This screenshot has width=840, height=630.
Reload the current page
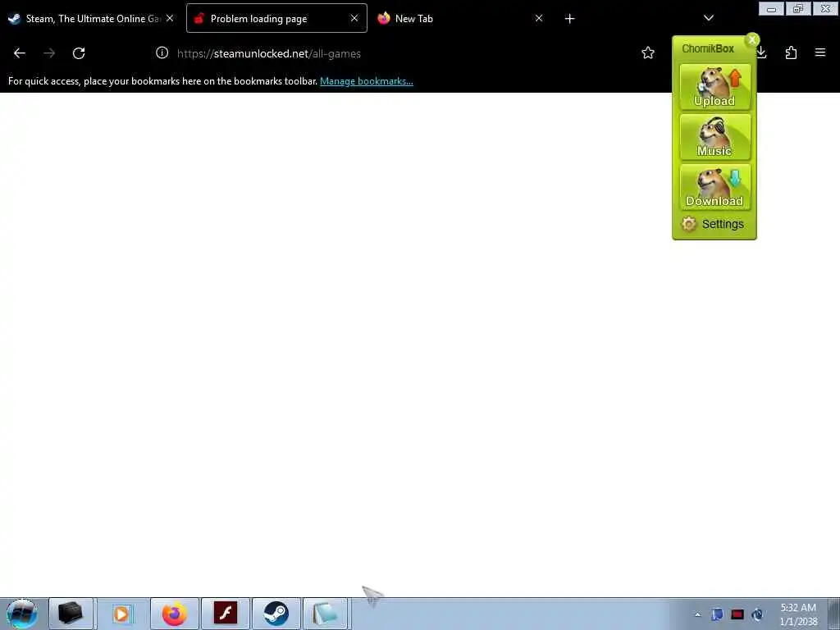coord(79,53)
